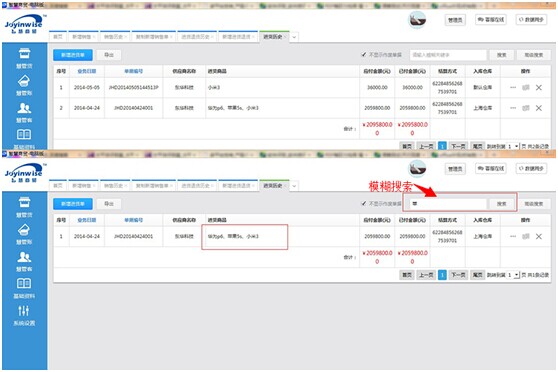Click 客服在线 button in upper window header
Screen dimensions: 558x372
click(x=491, y=20)
